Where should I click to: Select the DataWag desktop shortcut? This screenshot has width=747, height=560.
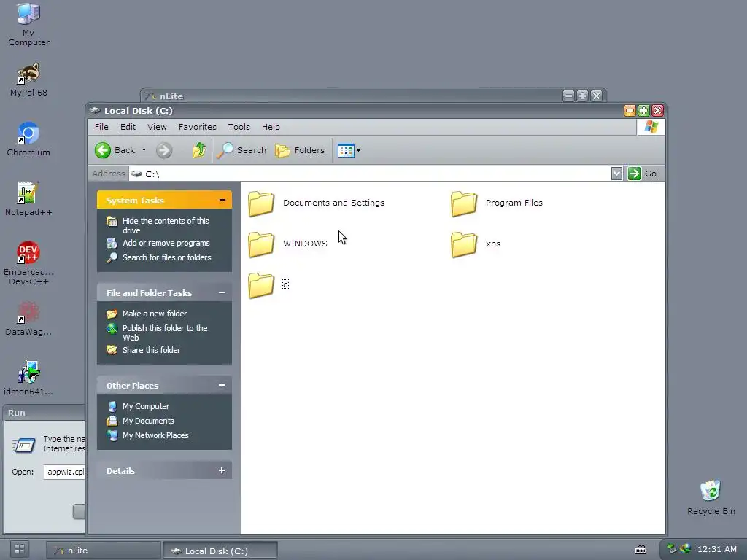tap(28, 318)
